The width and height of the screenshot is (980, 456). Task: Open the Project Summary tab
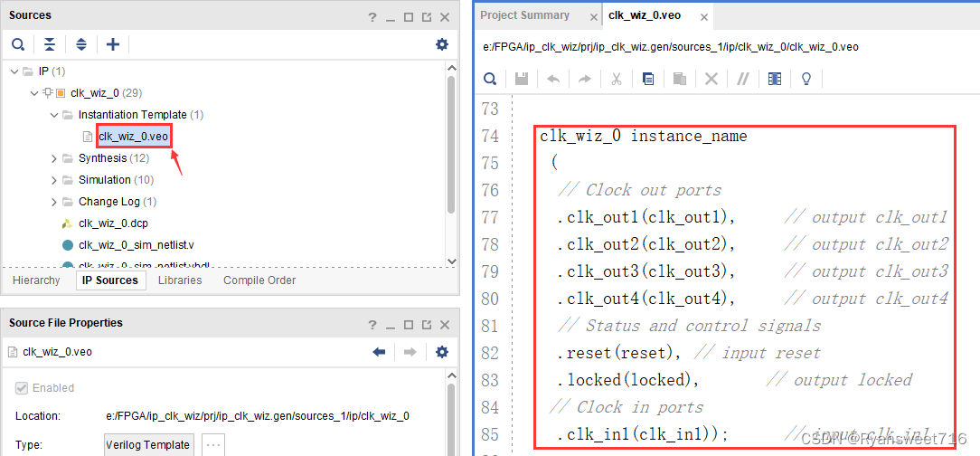[x=524, y=15]
